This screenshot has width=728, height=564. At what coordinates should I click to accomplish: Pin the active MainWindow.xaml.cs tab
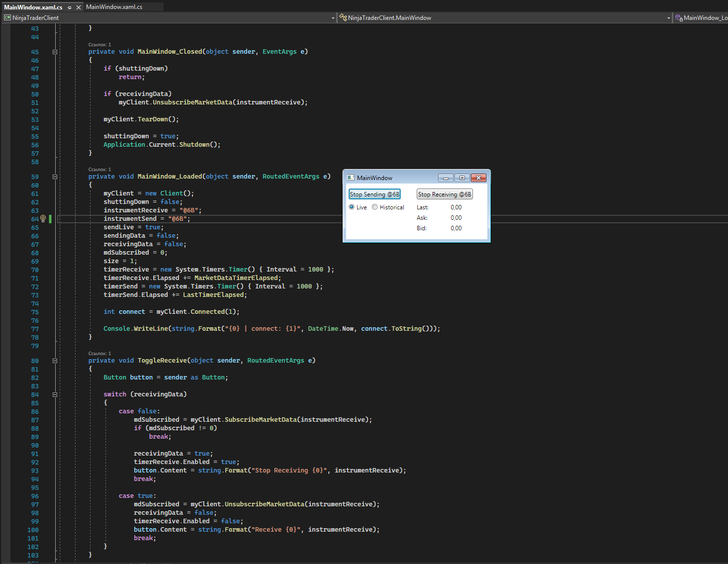[70, 7]
